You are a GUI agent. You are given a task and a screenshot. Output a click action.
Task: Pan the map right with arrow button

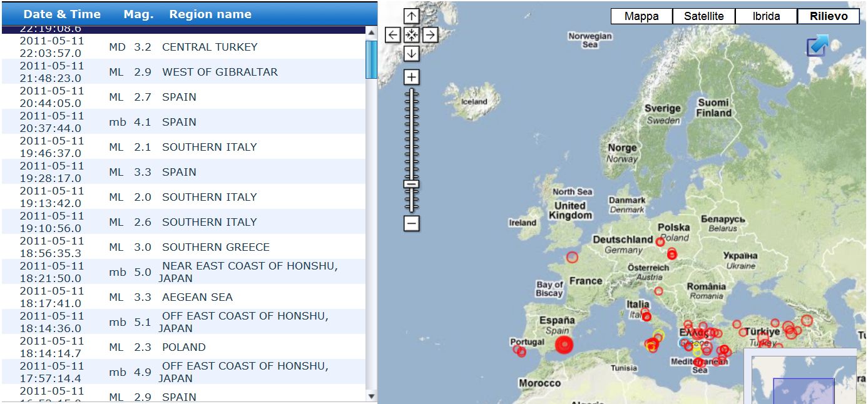430,35
